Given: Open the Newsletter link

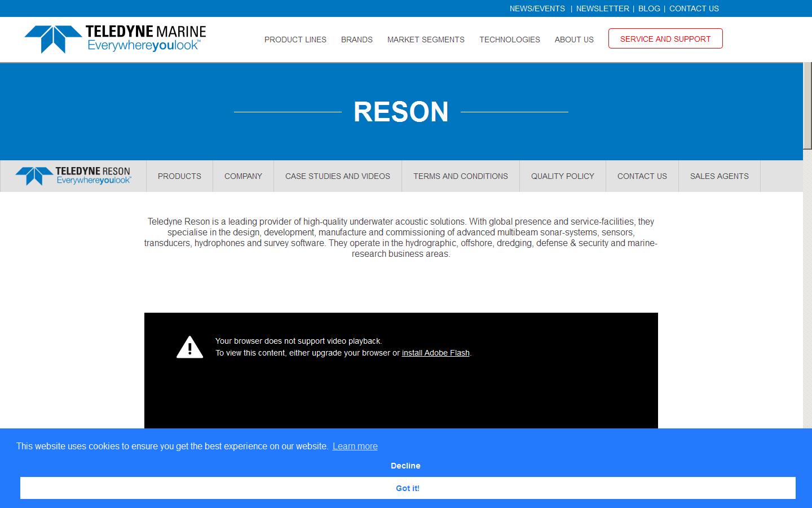Looking at the screenshot, I should point(602,8).
